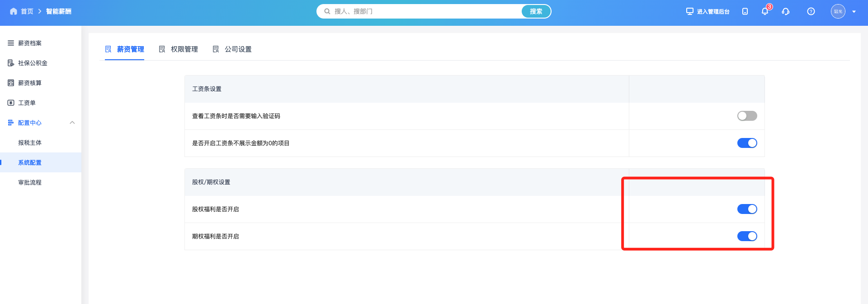Open 社保公积金 in the sidebar

coord(33,63)
